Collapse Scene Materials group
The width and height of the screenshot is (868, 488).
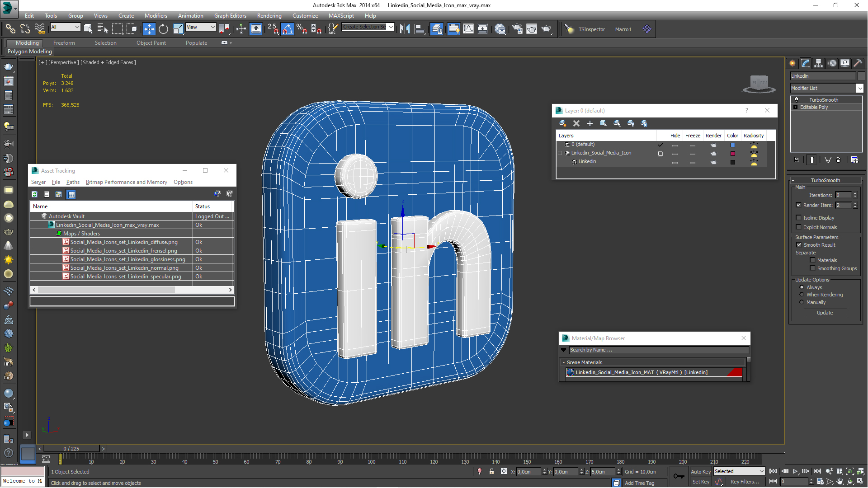[x=564, y=362]
